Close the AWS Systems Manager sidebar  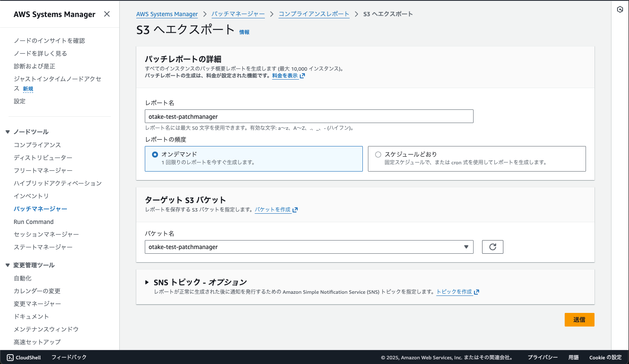click(107, 14)
